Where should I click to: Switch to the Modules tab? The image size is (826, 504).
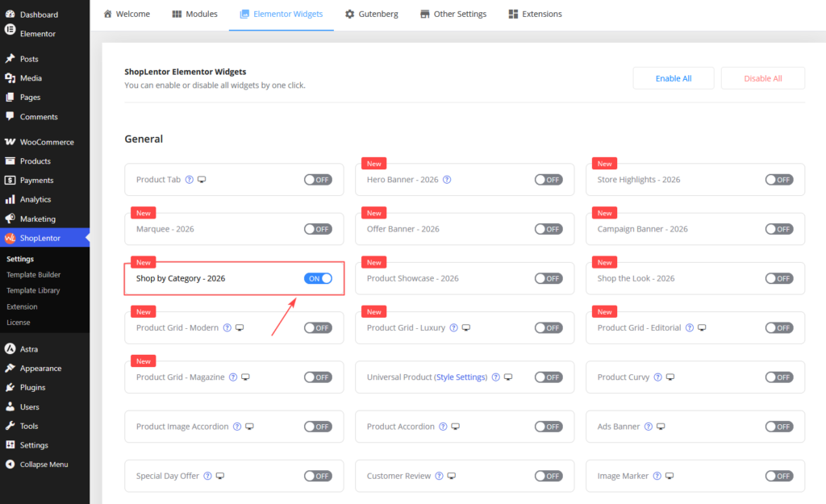pos(195,15)
